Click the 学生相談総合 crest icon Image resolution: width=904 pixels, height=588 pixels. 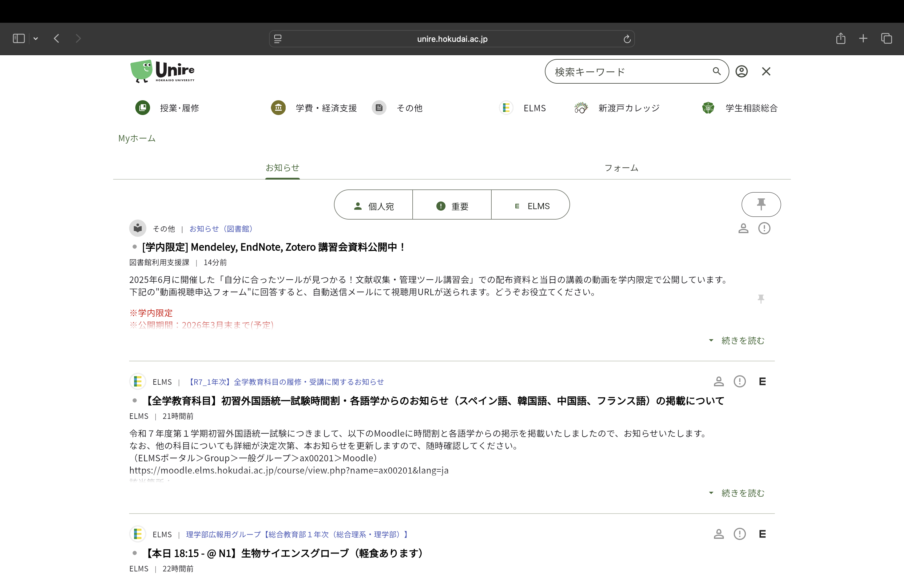pos(708,108)
